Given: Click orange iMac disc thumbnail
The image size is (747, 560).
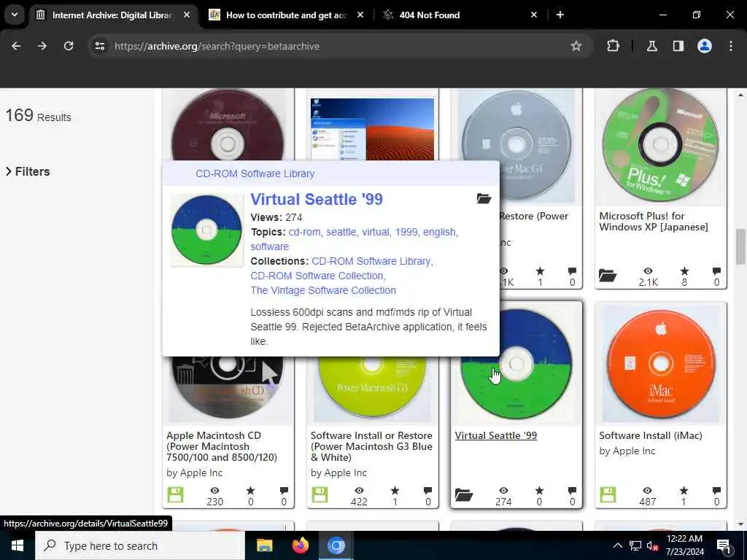Looking at the screenshot, I should [x=661, y=364].
